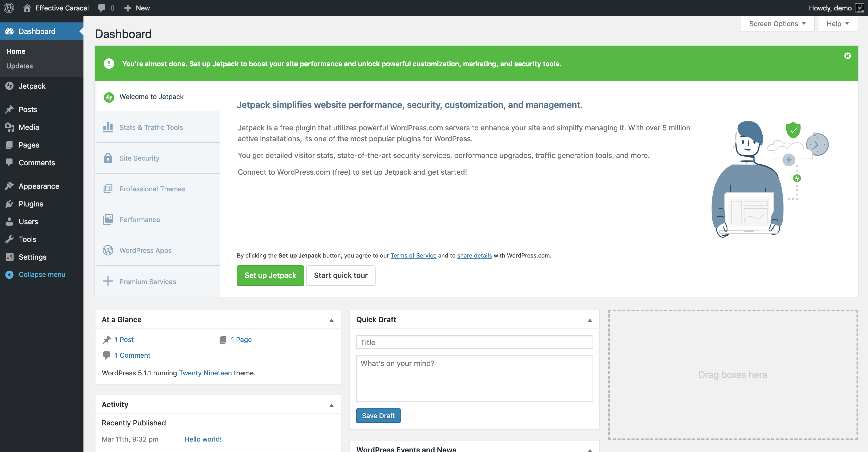Viewport: 868px width, 452px height.
Task: Click the Jetpack icon in sidebar
Action: click(9, 86)
